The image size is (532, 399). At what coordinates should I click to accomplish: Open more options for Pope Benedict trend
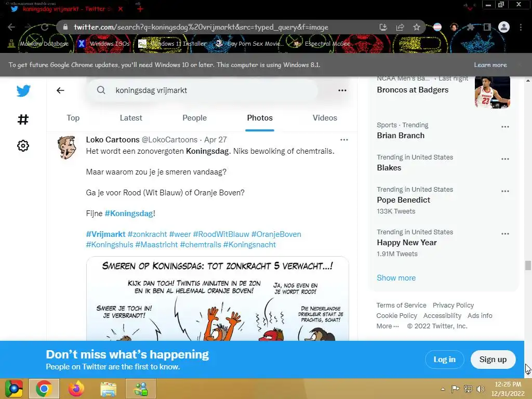tap(505, 191)
